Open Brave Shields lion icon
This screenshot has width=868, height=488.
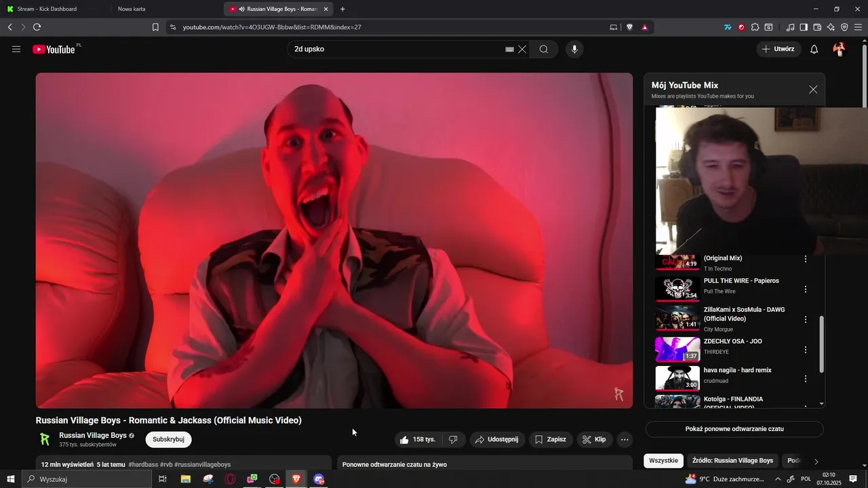[629, 27]
